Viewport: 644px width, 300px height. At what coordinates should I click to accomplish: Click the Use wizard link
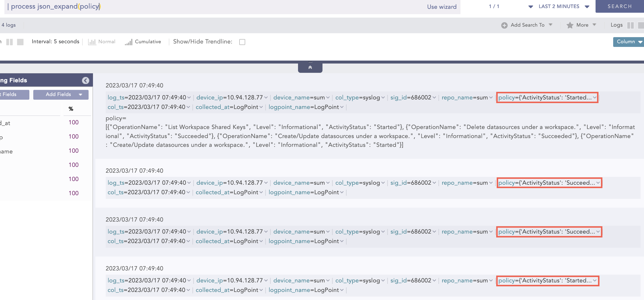(441, 7)
